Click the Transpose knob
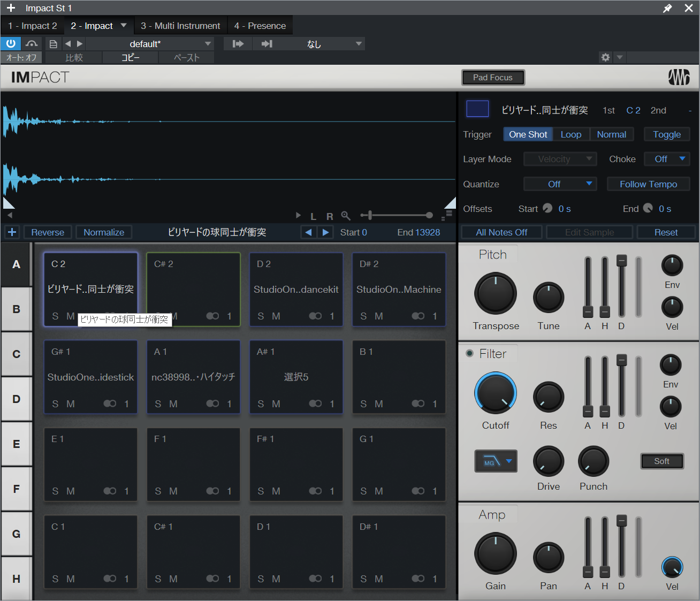This screenshot has width=700, height=601. 496,293
